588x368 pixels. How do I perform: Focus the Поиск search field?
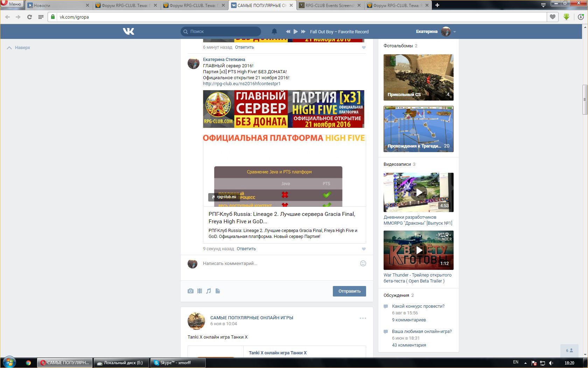click(x=221, y=32)
